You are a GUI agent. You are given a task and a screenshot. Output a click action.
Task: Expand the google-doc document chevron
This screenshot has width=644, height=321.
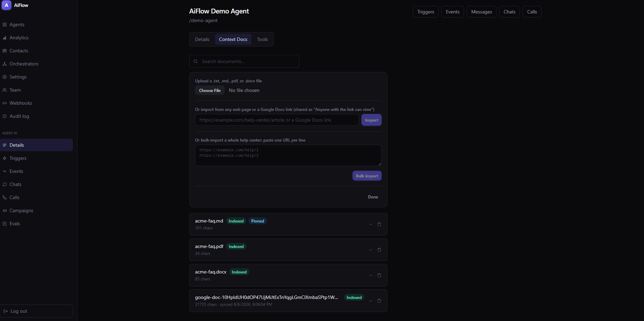(371, 301)
